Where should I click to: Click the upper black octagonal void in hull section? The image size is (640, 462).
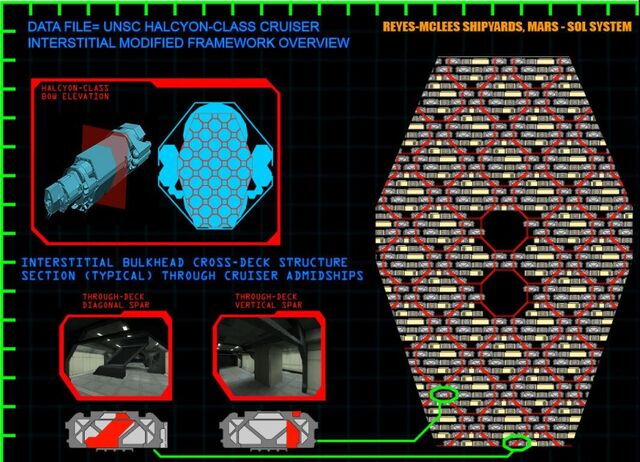point(504,231)
